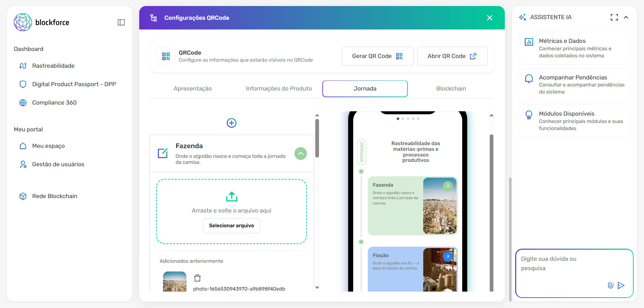Screen dimensions: 644x308
Task: Click the shield icon for DPP
Action: 23,84
